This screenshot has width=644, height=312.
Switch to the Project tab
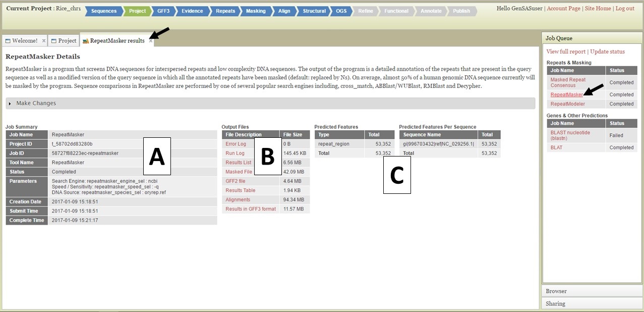[65, 41]
